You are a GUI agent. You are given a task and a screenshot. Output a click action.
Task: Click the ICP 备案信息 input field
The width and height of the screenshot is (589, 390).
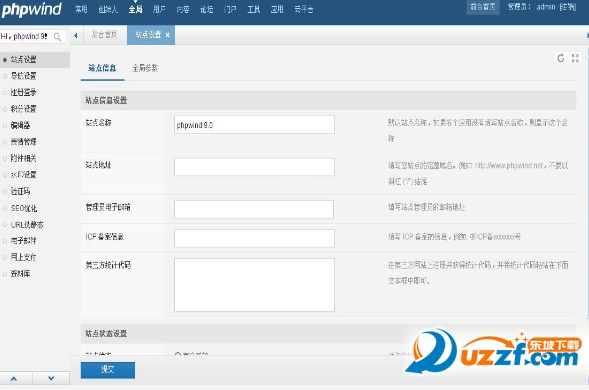click(x=254, y=238)
